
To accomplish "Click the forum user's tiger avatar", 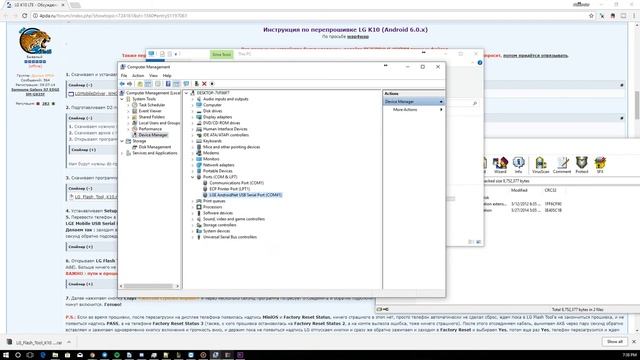I will [x=35, y=40].
